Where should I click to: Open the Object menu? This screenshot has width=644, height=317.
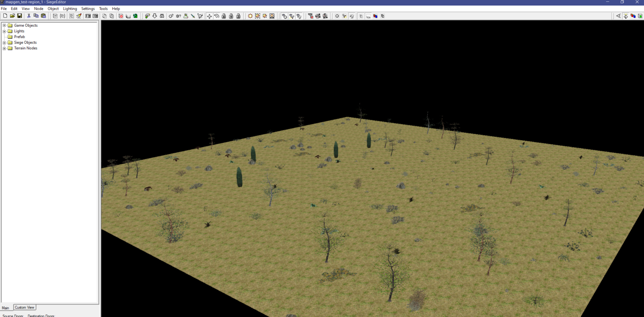[x=53, y=9]
